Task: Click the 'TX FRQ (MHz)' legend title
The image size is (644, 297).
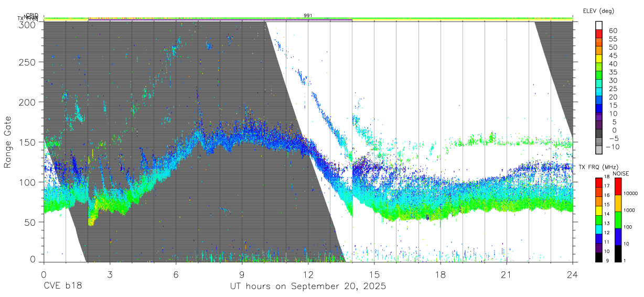Action: point(598,167)
